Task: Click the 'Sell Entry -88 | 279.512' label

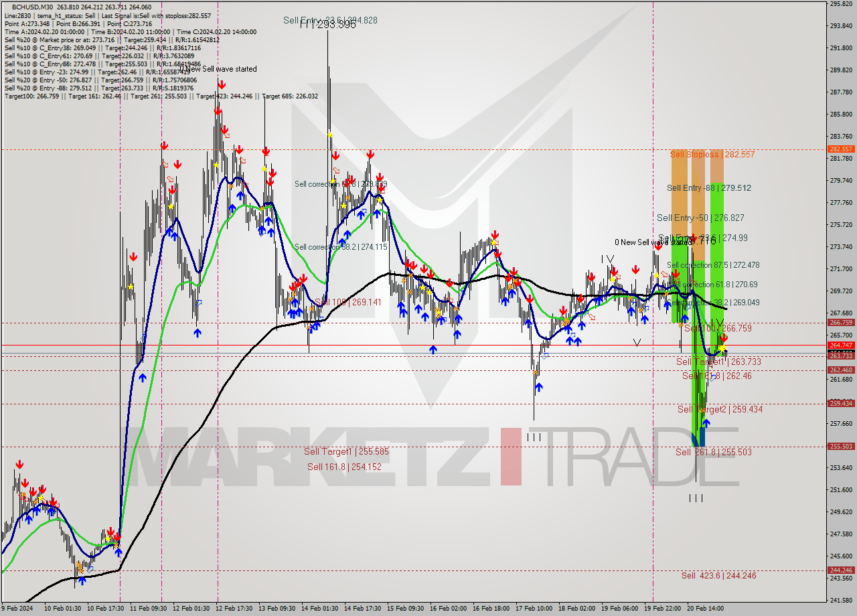Action: tap(709, 188)
